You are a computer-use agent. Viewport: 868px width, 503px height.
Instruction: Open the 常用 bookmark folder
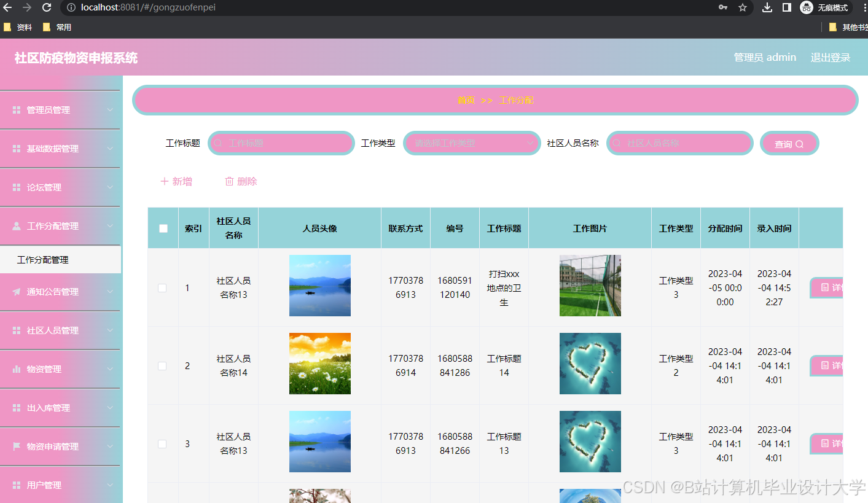[57, 27]
